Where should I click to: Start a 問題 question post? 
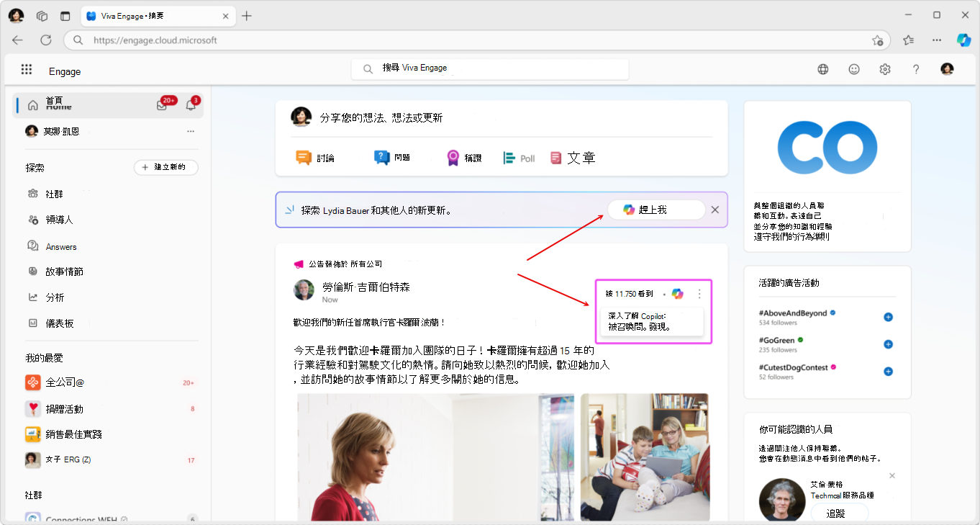[x=392, y=158]
